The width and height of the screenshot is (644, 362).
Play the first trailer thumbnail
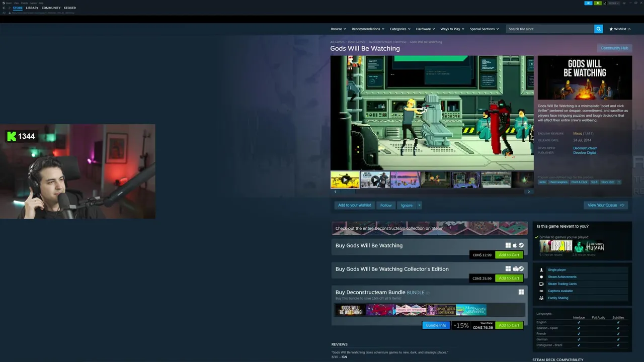(x=345, y=179)
